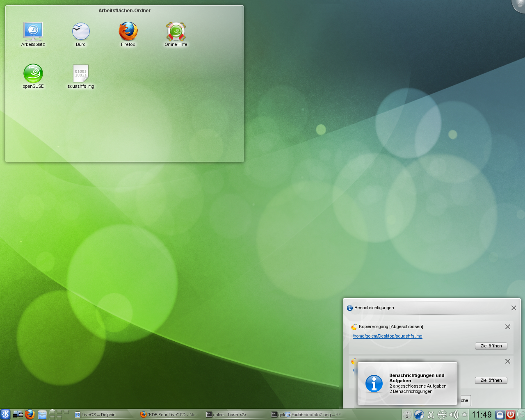Click first Ziel öffnen button
The image size is (525, 420).
click(491, 346)
